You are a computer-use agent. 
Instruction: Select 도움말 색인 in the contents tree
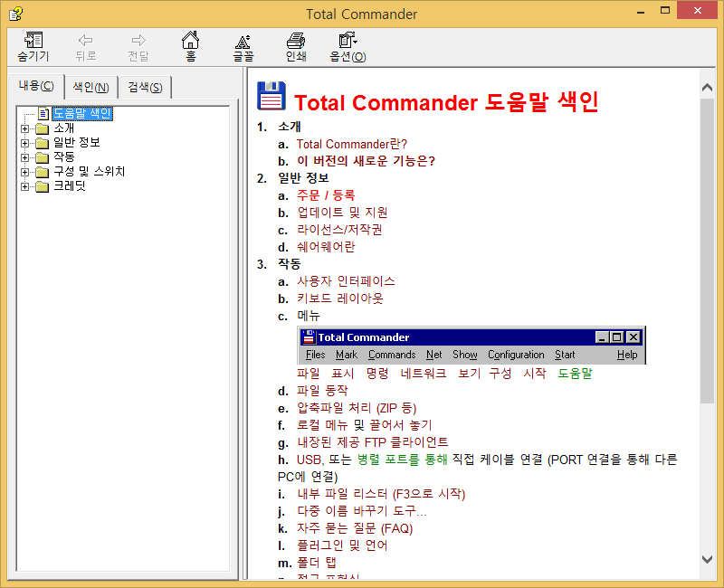tap(82, 114)
